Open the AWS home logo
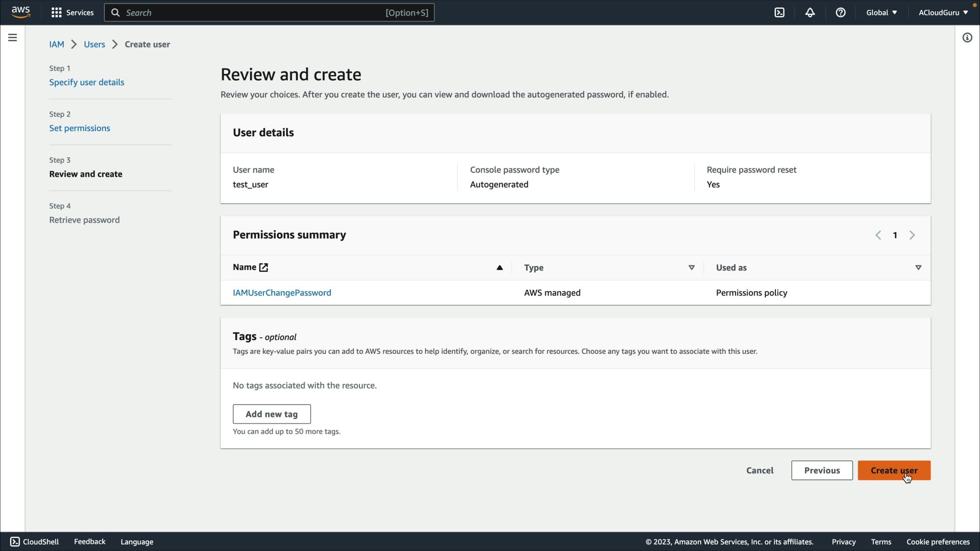This screenshot has height=551, width=980. click(20, 12)
